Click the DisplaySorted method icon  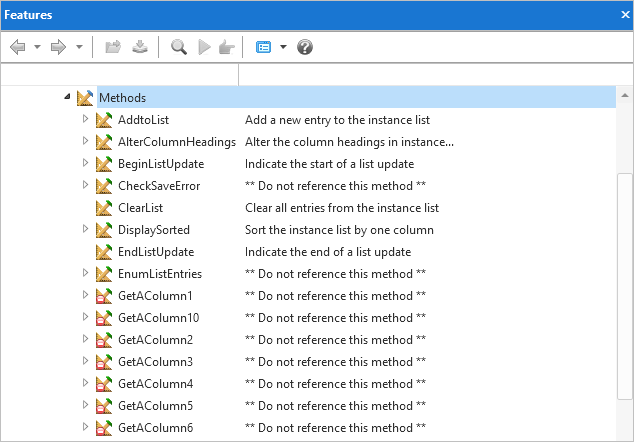pyautogui.click(x=104, y=230)
